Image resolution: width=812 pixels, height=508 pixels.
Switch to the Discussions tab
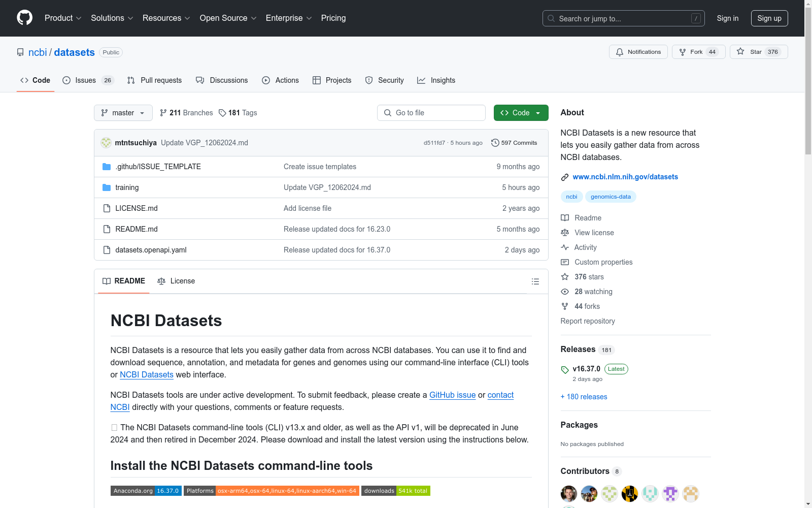[x=222, y=80]
